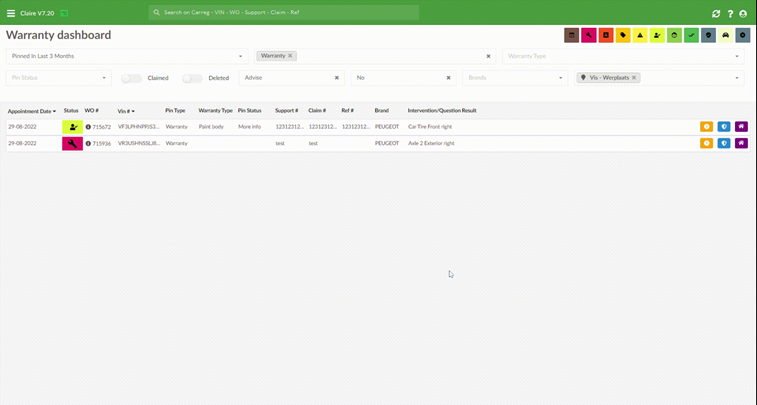The image size is (757, 405).
Task: Click the brown calendar status filter icon
Action: (x=571, y=35)
